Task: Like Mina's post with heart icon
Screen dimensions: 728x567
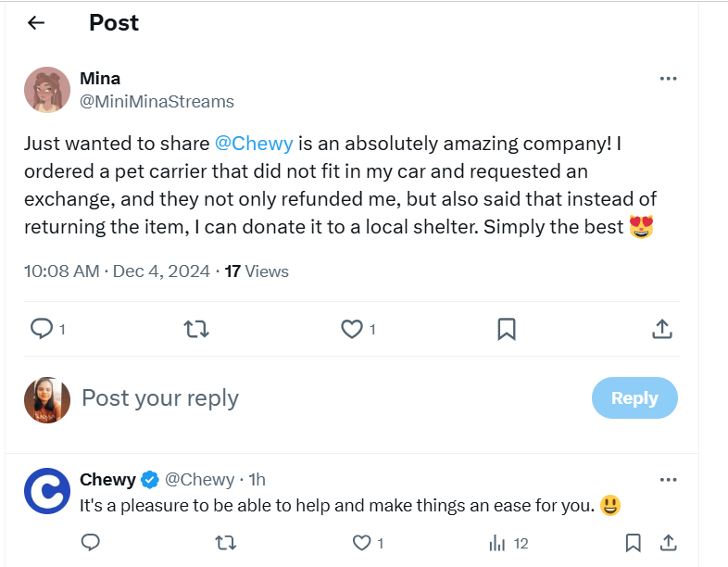Action: (x=351, y=328)
